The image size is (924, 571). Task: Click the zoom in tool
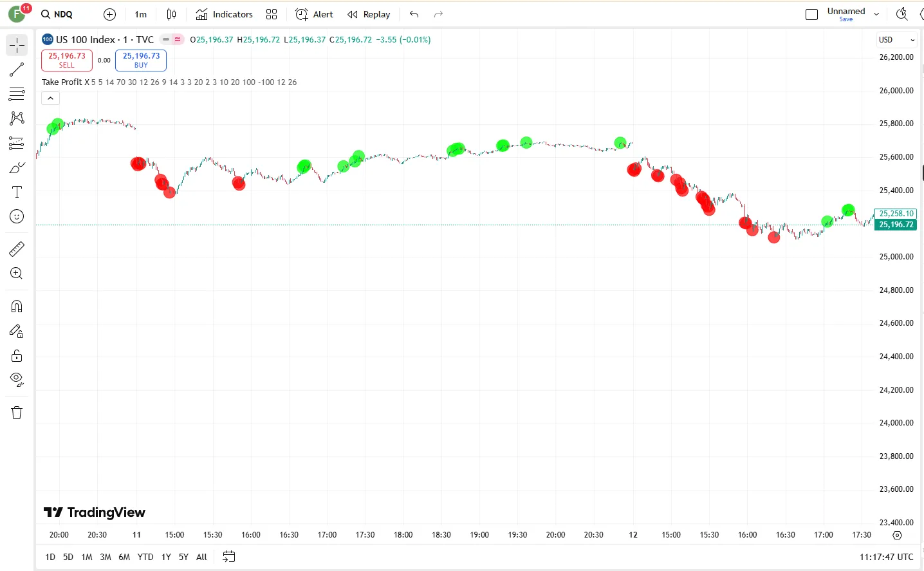click(17, 274)
